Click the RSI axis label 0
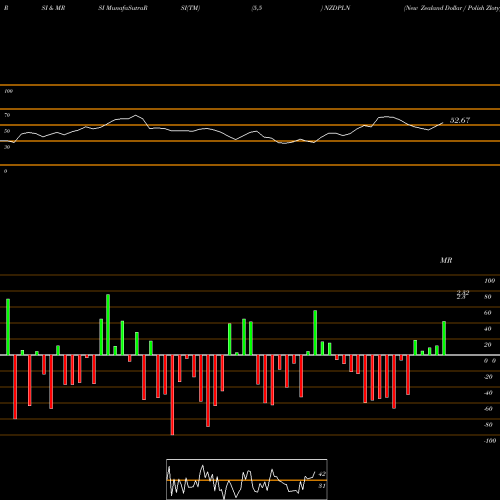500x500 pixels. point(5,171)
